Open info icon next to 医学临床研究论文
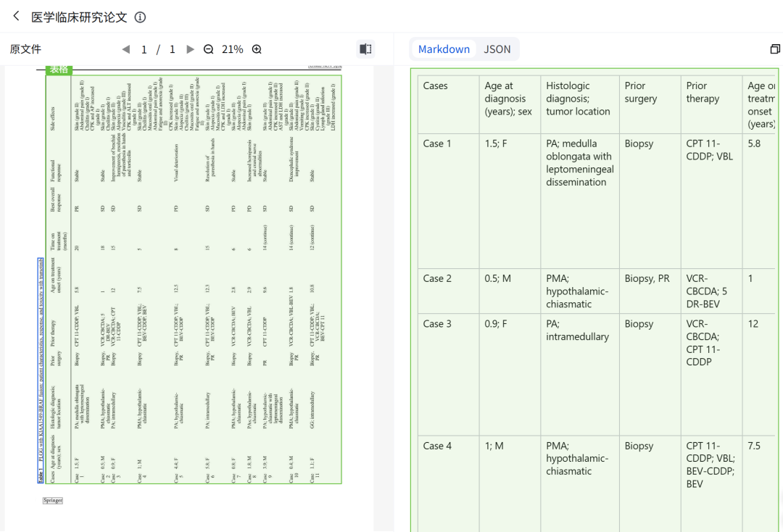The image size is (783, 532). coord(141,17)
